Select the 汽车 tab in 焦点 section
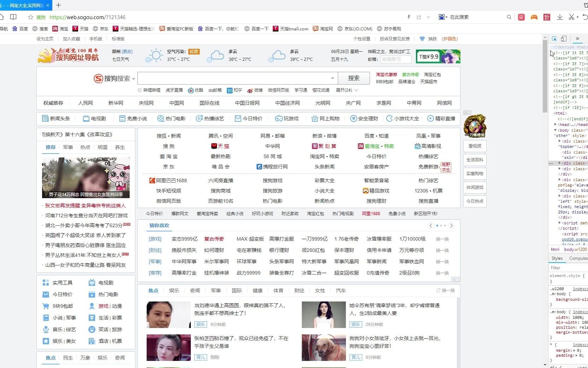The height and width of the screenshot is (368, 588). pos(341,291)
